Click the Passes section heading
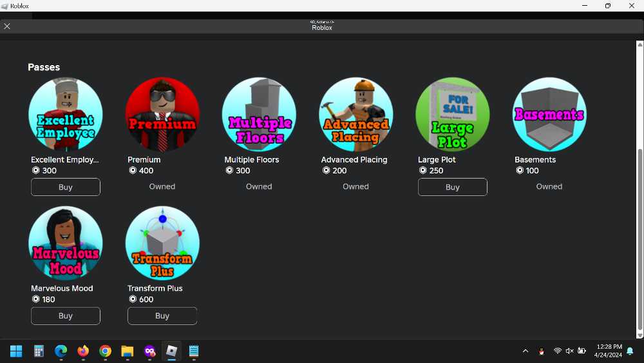 pos(44,67)
